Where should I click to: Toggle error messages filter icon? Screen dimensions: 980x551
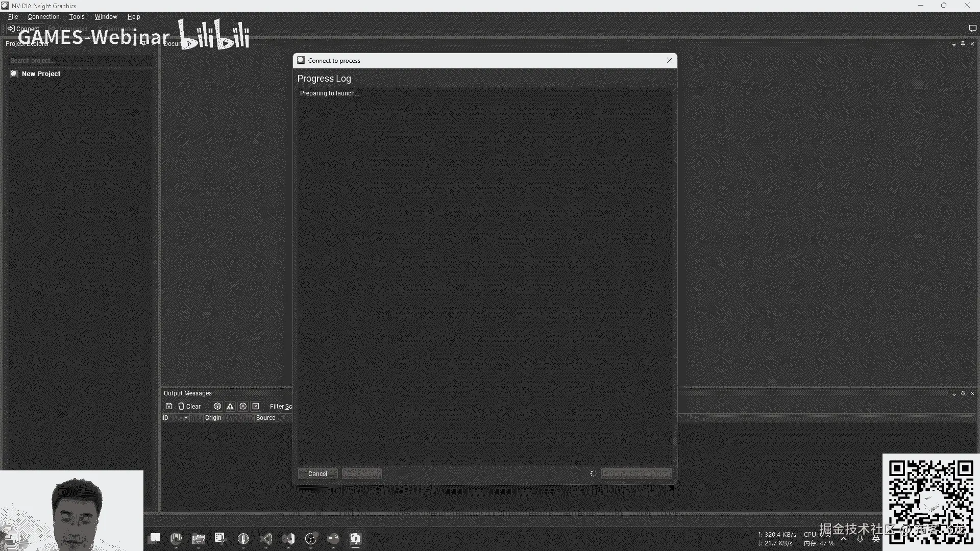coord(243,406)
